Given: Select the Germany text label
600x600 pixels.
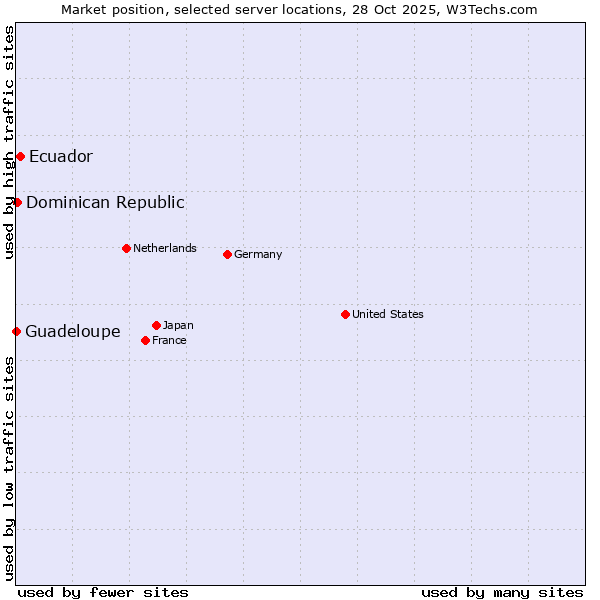Looking at the screenshot, I should coord(258,254).
